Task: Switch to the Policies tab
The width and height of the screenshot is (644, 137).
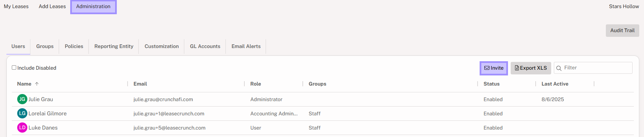Action: [74, 46]
